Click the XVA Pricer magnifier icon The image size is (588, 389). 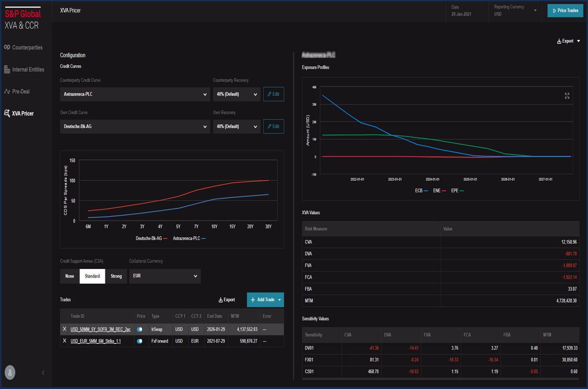coord(7,113)
